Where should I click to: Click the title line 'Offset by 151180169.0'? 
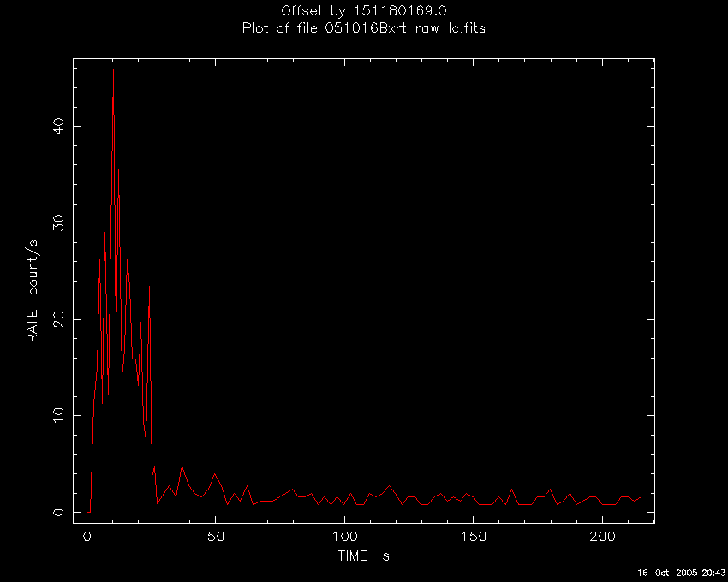364,10
